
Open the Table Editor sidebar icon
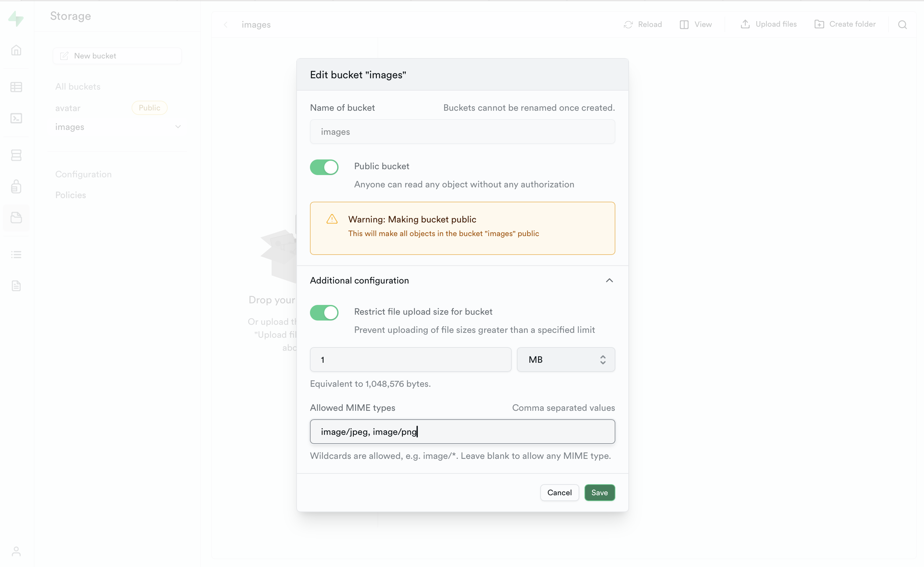coord(16,87)
